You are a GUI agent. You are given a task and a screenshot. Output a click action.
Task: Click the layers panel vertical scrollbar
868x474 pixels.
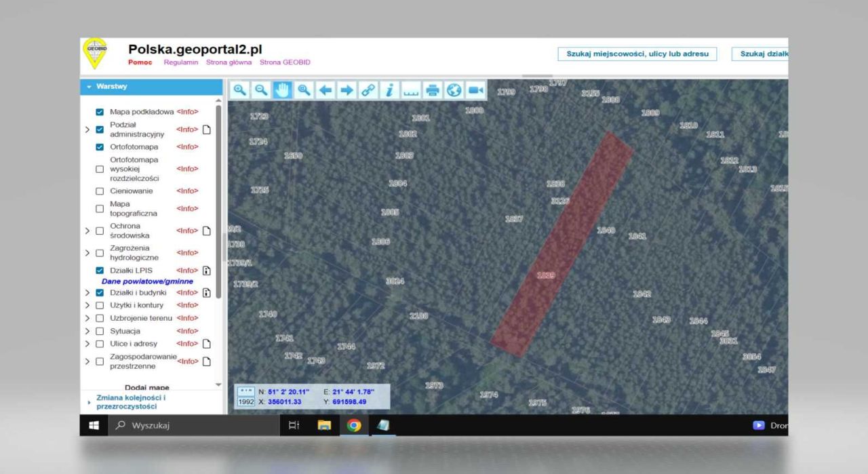click(x=218, y=201)
